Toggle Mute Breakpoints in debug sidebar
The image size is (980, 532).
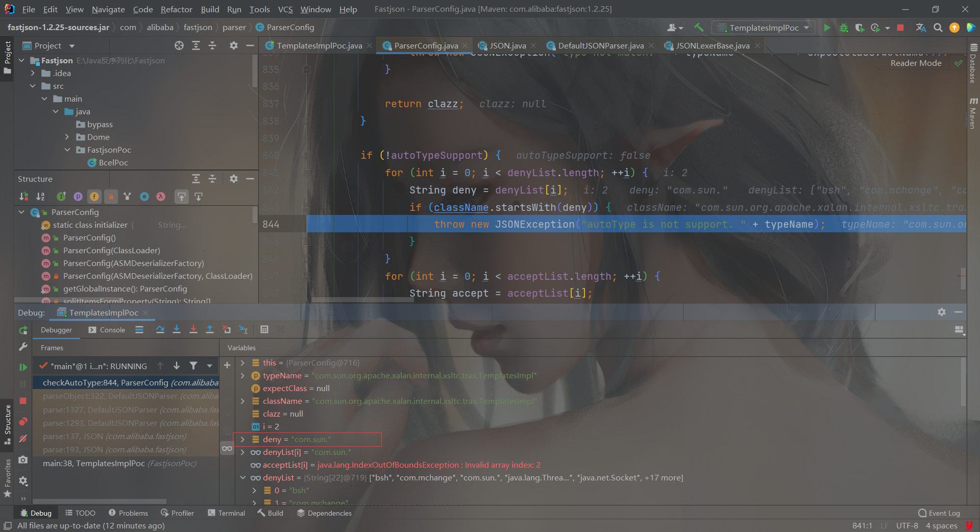tap(23, 439)
